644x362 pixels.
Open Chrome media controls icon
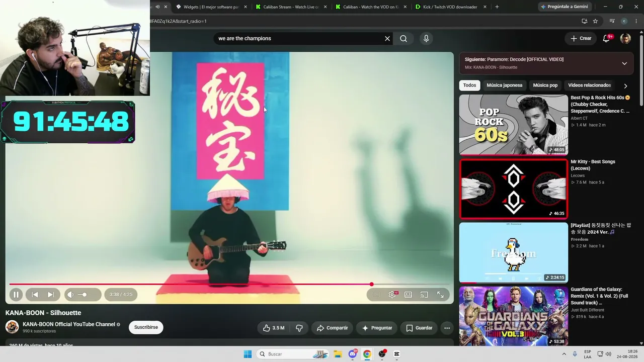click(x=612, y=21)
